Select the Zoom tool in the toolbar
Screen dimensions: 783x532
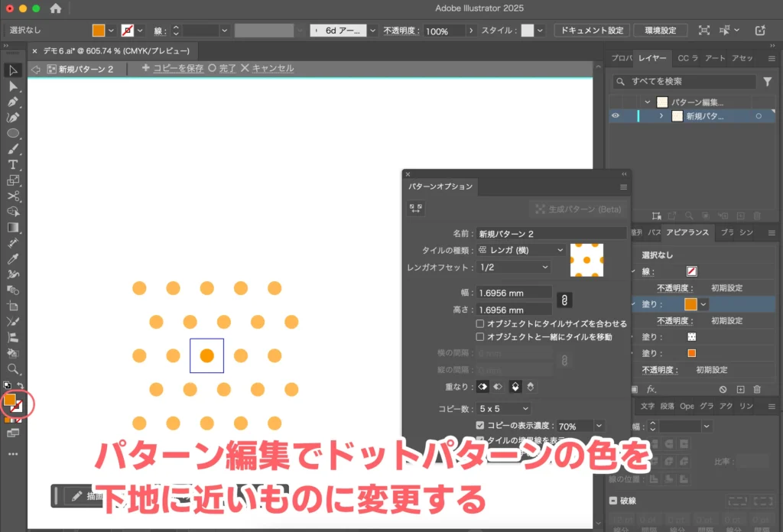(x=11, y=368)
